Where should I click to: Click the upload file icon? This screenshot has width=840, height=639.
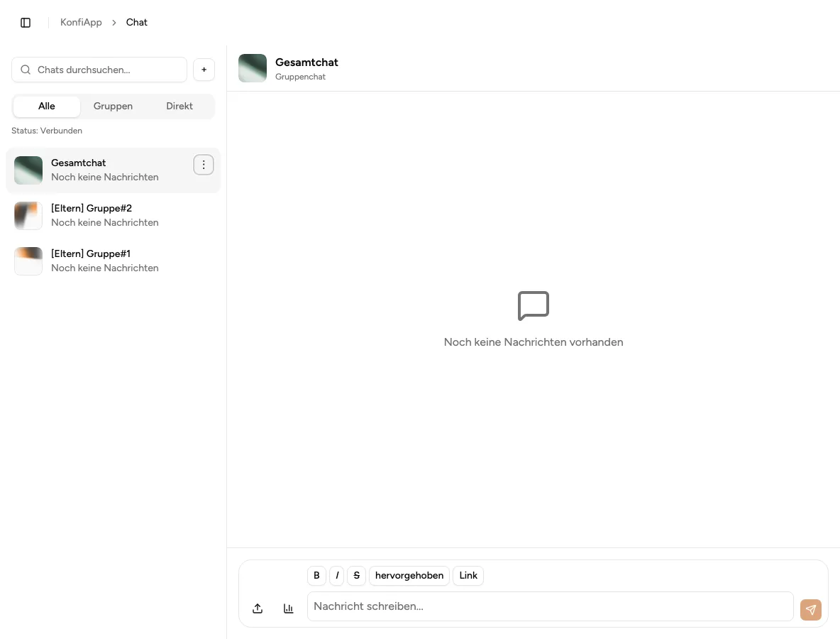[258, 608]
